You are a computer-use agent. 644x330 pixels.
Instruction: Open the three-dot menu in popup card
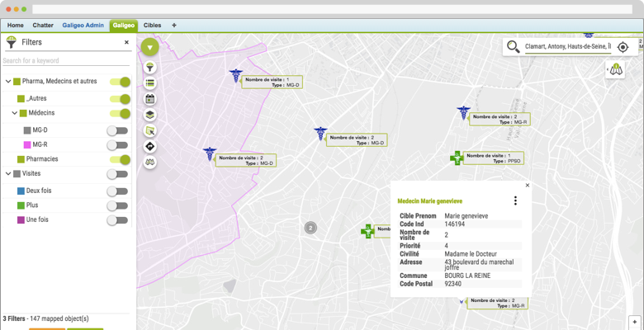point(515,200)
